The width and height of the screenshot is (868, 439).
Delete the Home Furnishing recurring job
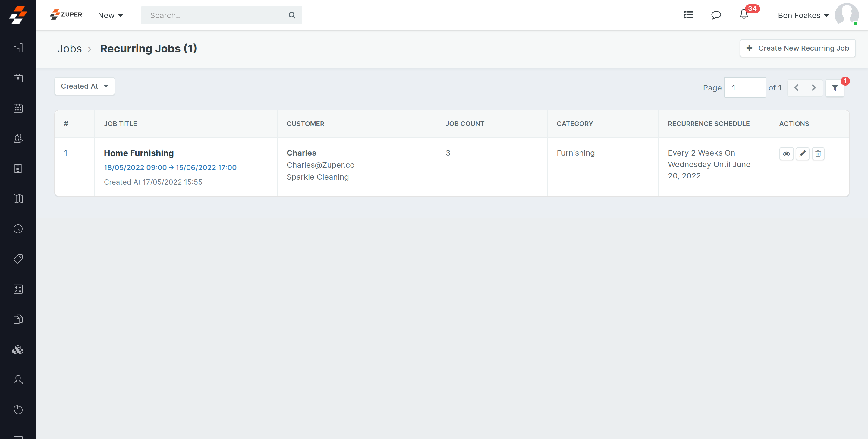[x=818, y=154]
